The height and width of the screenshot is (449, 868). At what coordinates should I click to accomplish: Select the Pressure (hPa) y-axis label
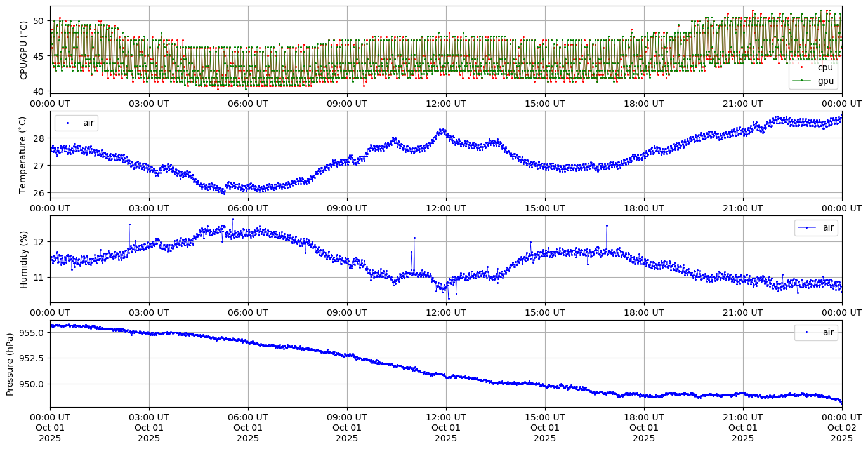coord(10,364)
